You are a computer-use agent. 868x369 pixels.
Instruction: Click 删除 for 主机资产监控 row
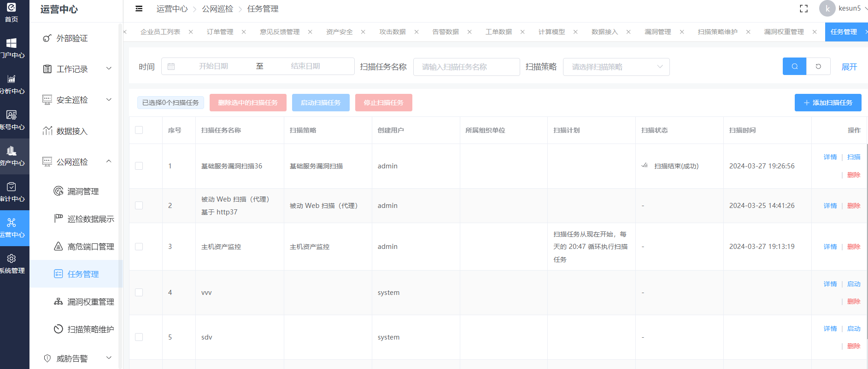pos(854,247)
